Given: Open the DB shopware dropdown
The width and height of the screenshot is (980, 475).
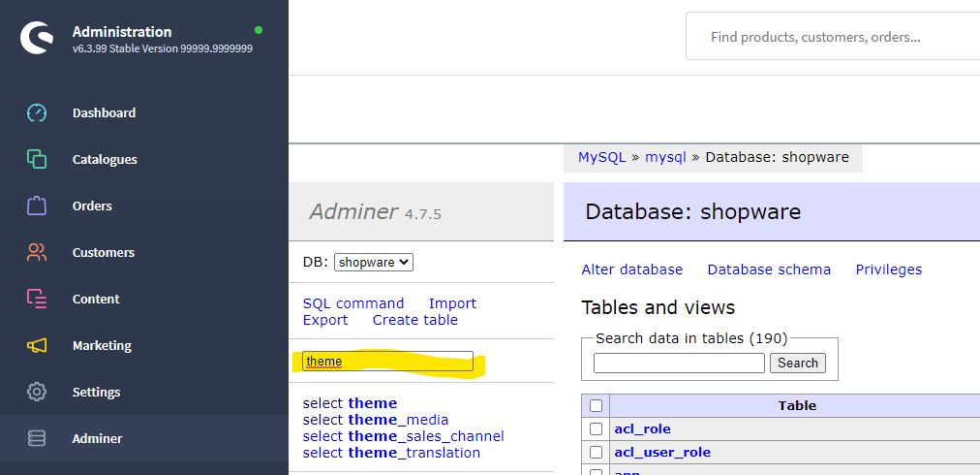Looking at the screenshot, I should [374, 263].
